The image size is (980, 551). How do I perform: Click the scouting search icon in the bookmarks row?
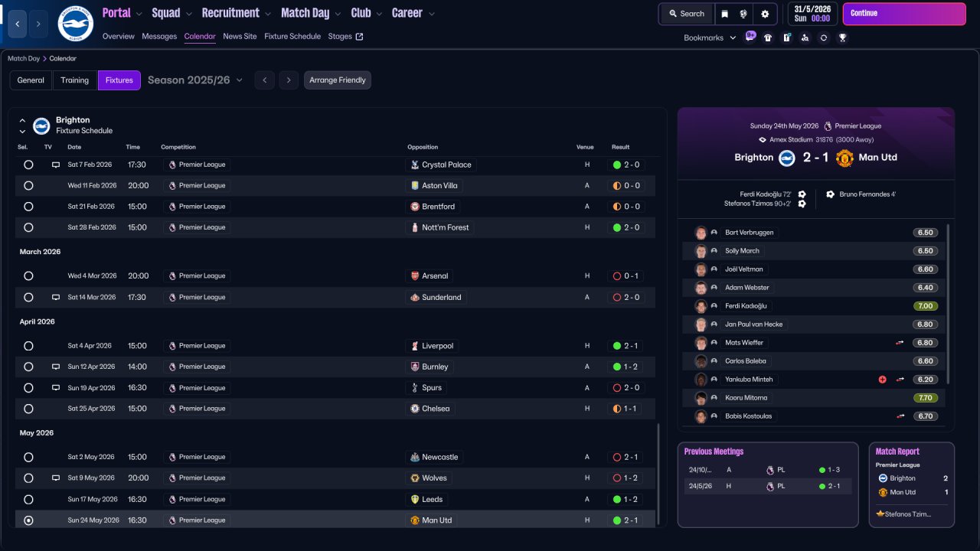pyautogui.click(x=805, y=37)
